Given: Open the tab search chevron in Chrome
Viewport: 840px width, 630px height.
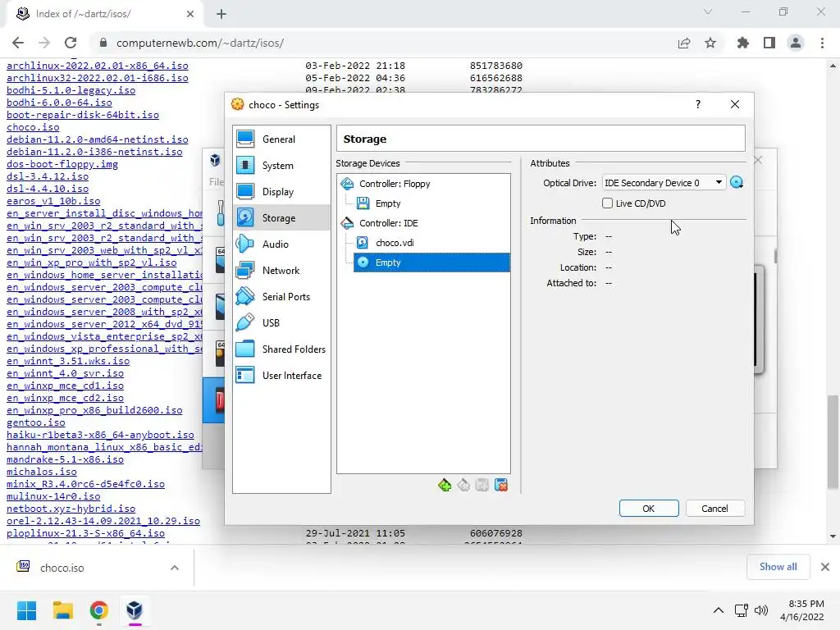Looking at the screenshot, I should [x=708, y=11].
